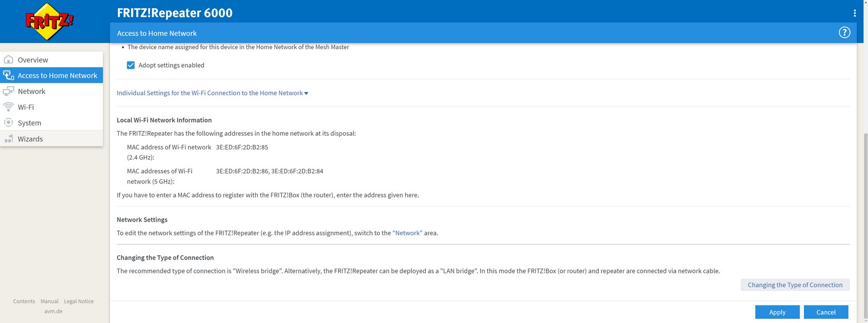This screenshot has width=868, height=323.
Task: Click the Changing the Type of Connection heading
Action: 165,257
